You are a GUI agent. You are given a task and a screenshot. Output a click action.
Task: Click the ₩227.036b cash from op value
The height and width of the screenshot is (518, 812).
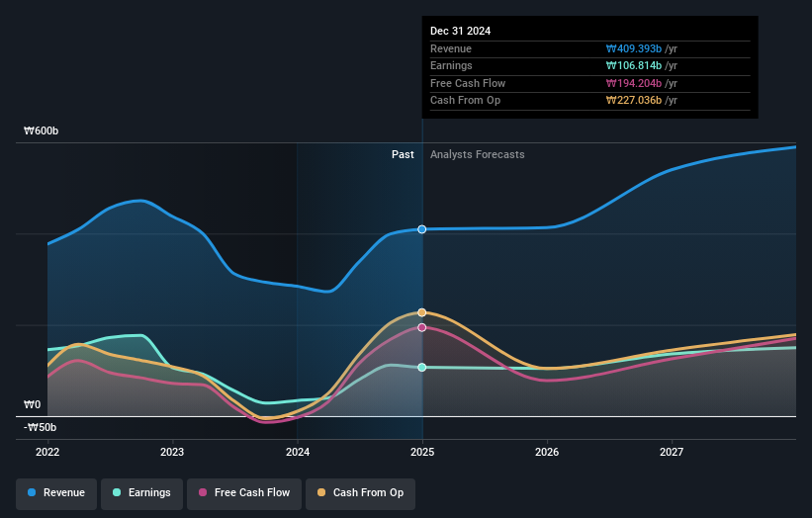(x=634, y=101)
